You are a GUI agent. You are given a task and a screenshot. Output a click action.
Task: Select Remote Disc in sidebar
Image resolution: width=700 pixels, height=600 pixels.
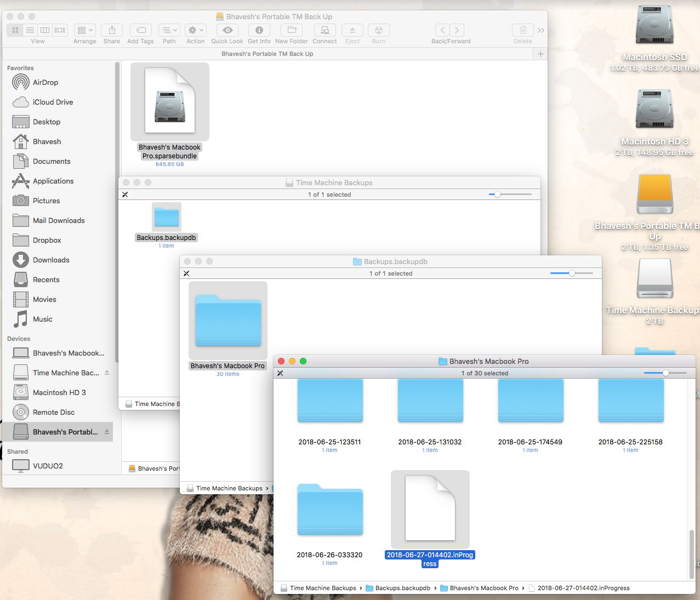pos(59,413)
